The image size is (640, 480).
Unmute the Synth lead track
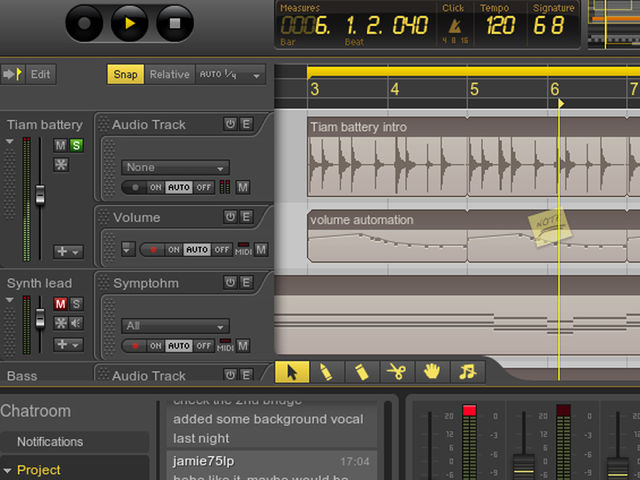pyautogui.click(x=60, y=304)
